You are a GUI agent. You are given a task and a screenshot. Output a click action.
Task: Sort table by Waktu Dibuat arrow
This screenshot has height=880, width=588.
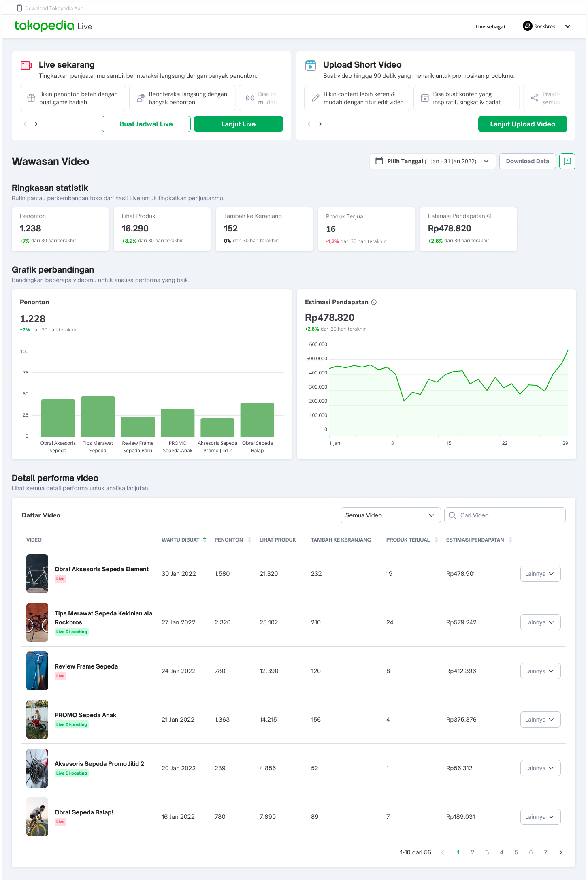[205, 540]
